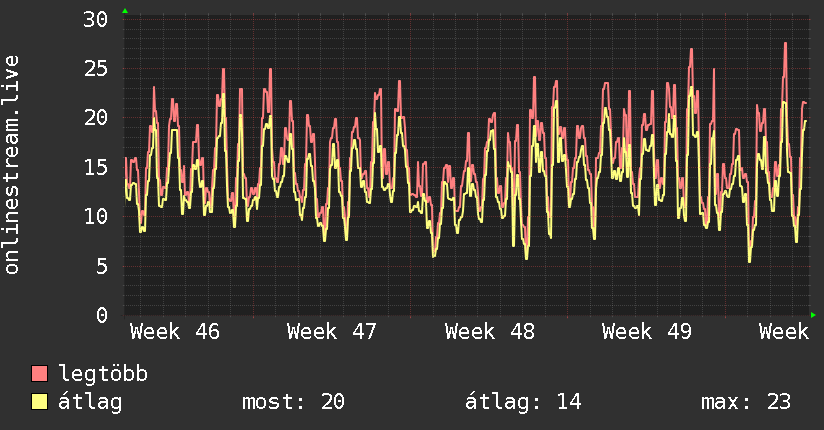Click the onlinestream.live vertical axis title
Screen dimensions: 824x430
11,165
